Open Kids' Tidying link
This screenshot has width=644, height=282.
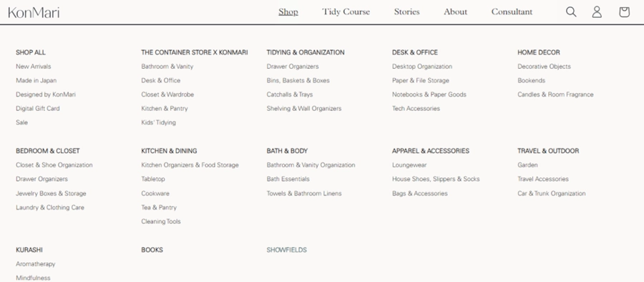pos(159,122)
